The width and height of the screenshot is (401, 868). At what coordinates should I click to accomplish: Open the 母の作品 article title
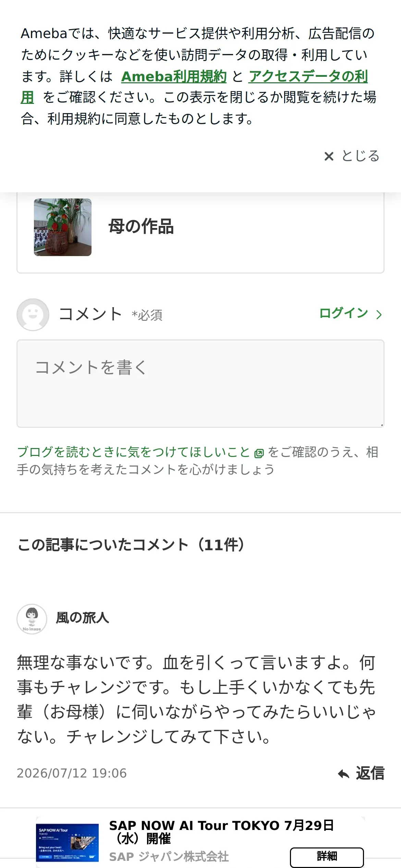[141, 227]
